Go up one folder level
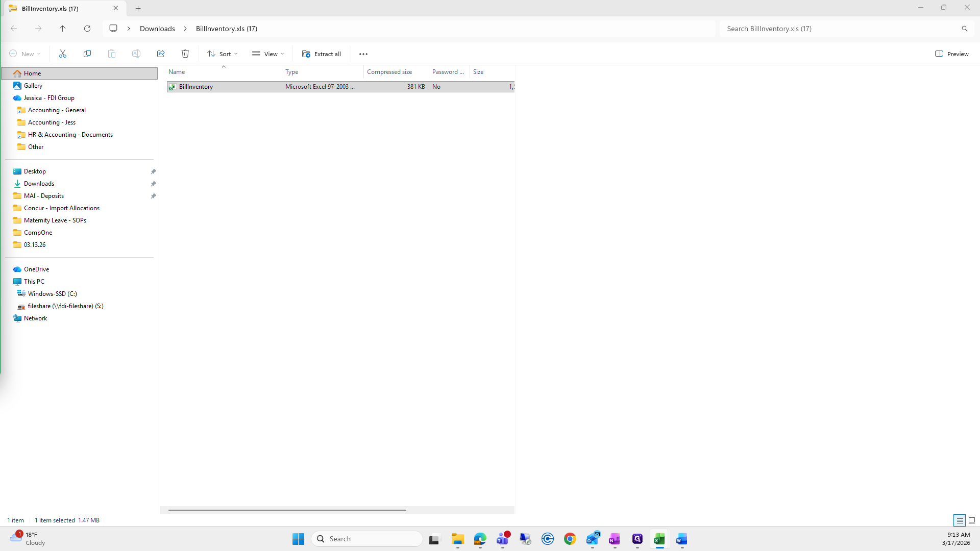This screenshot has height=551, width=980. pos(63,29)
